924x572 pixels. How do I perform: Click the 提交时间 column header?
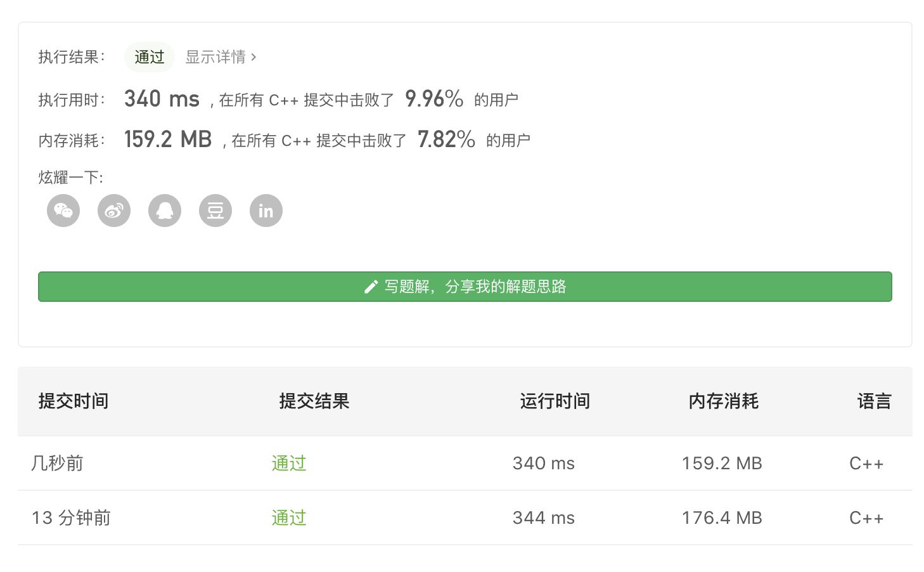tap(74, 401)
